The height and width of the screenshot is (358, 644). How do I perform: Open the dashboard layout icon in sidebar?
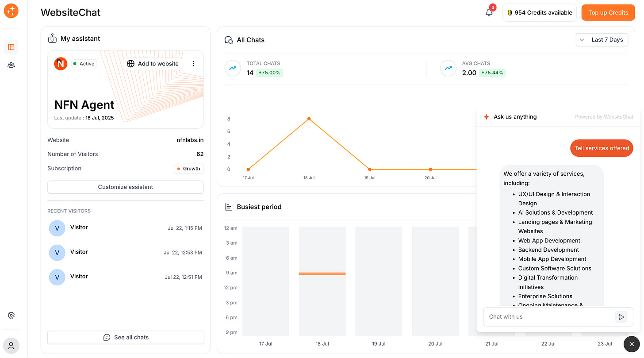click(11, 47)
